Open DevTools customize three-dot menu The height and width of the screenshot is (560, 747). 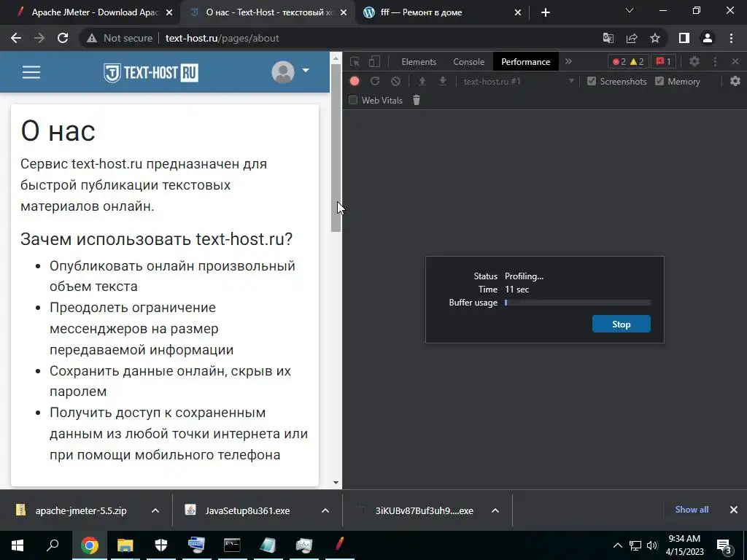(715, 61)
